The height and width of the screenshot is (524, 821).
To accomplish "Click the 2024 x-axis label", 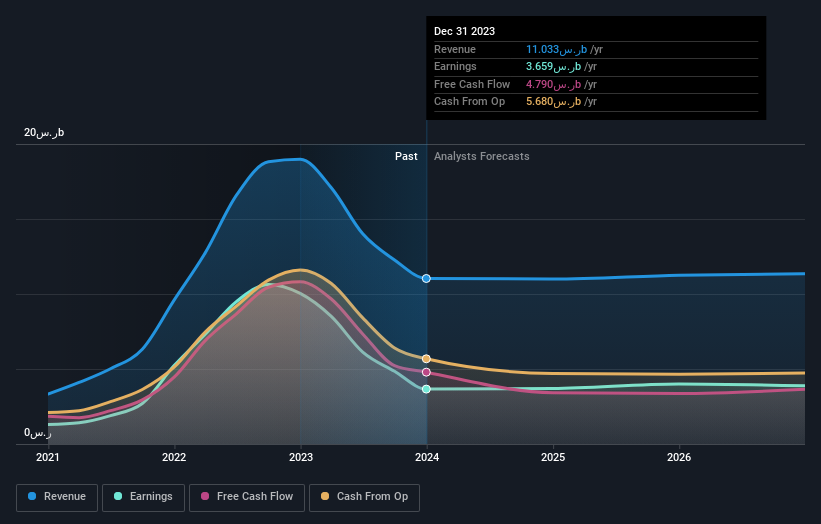I will coord(427,457).
